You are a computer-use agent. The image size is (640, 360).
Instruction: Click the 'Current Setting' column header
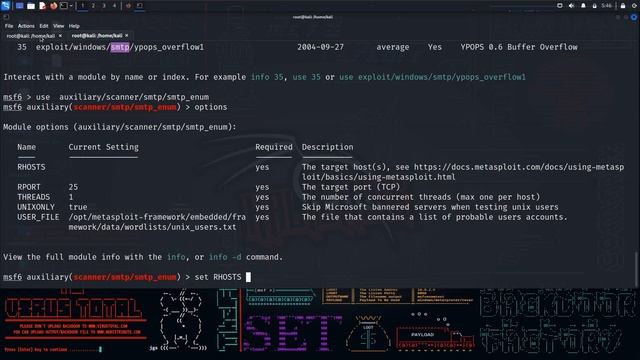pos(103,147)
